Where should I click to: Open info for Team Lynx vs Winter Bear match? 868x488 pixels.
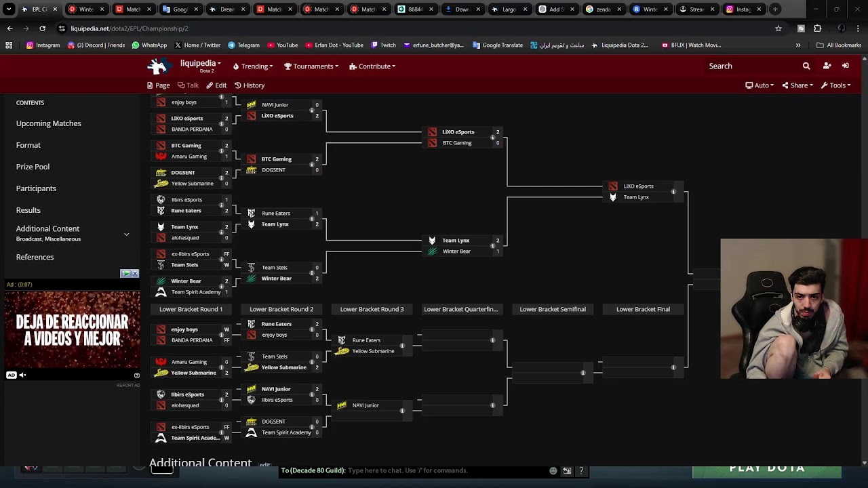pos(493,246)
